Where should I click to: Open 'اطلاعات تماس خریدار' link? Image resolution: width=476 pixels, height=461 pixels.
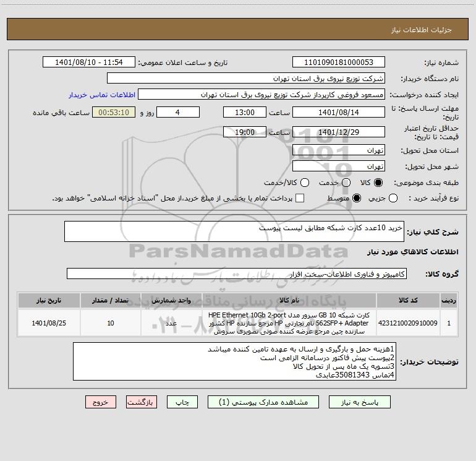click(x=102, y=95)
